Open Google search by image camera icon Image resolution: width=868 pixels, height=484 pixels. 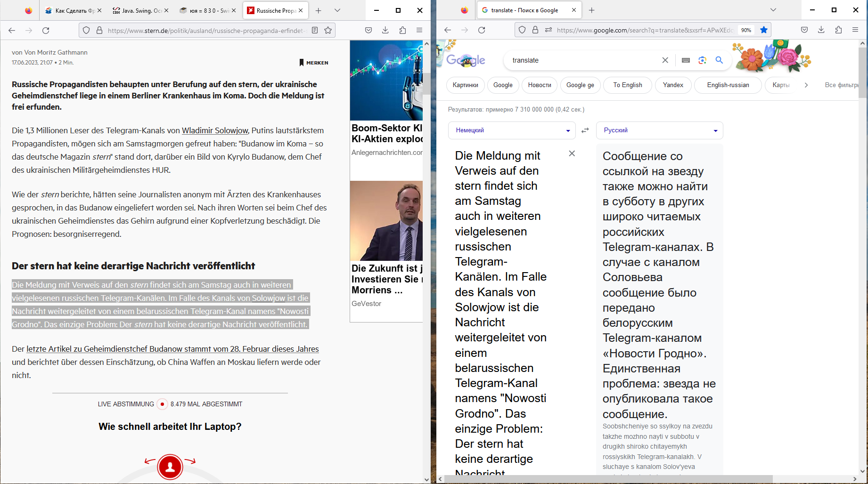tap(702, 60)
